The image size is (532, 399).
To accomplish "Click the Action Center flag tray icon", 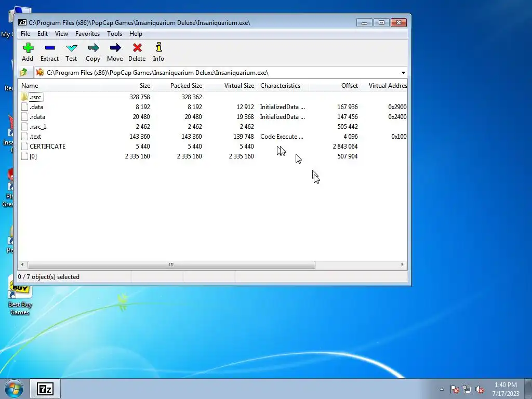I will [x=454, y=389].
